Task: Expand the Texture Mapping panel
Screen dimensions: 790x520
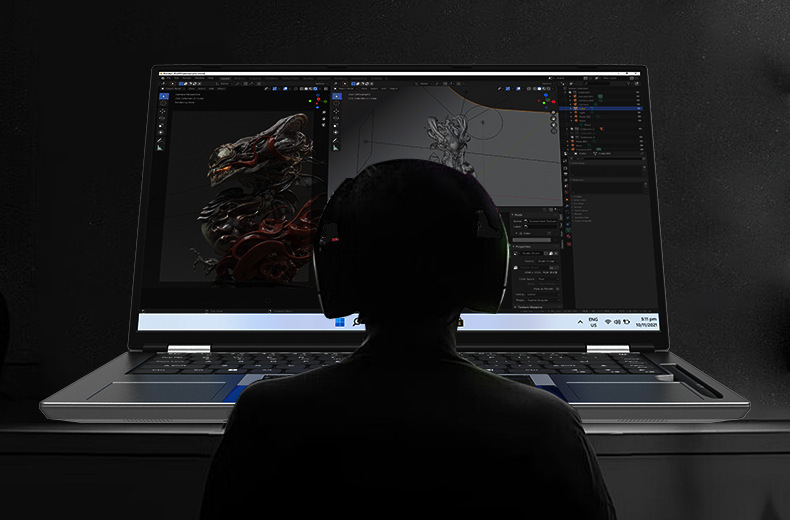Action: point(530,307)
